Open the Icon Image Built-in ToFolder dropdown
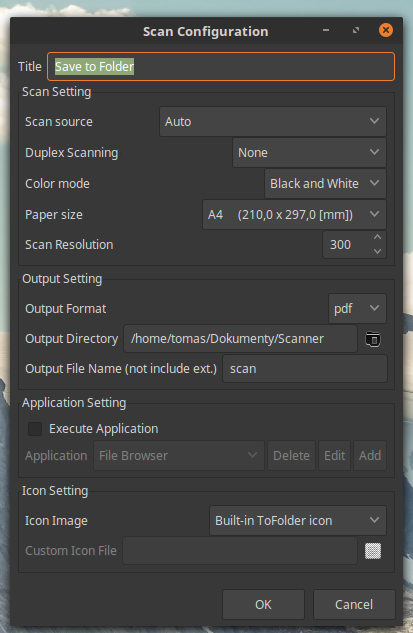 [x=298, y=521]
